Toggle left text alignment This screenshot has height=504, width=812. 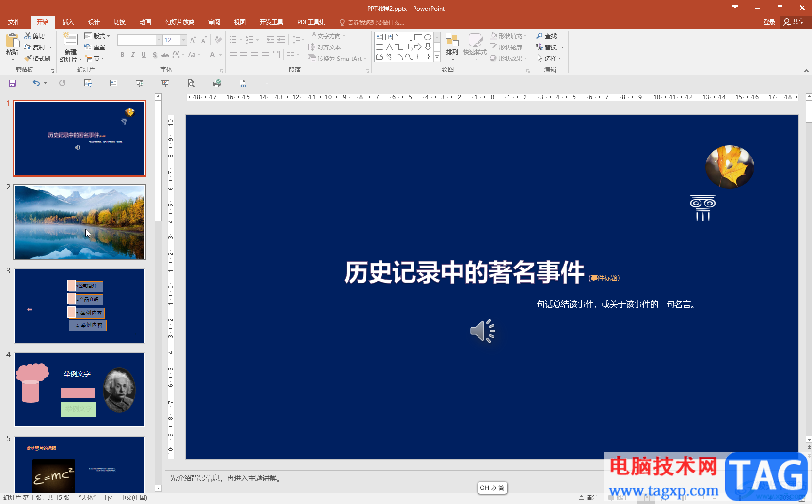[x=233, y=55]
